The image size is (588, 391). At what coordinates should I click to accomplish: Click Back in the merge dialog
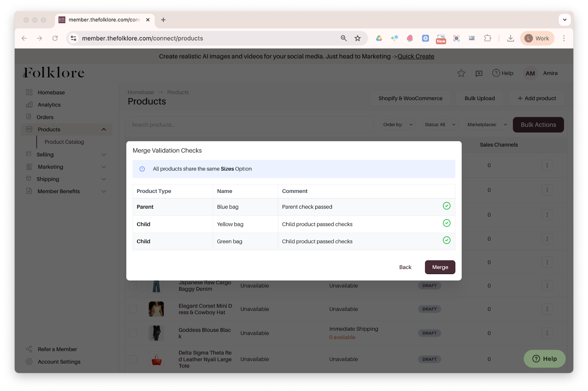point(405,267)
